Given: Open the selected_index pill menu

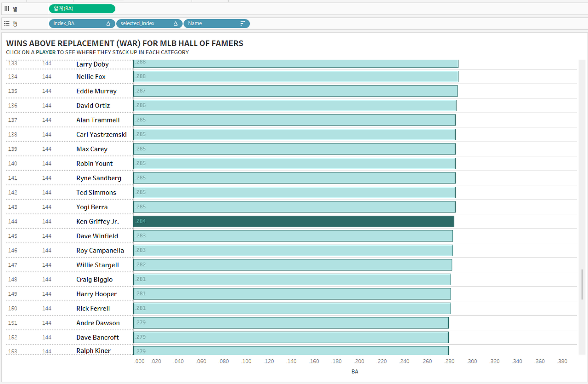Looking at the screenshot, I should pos(149,23).
